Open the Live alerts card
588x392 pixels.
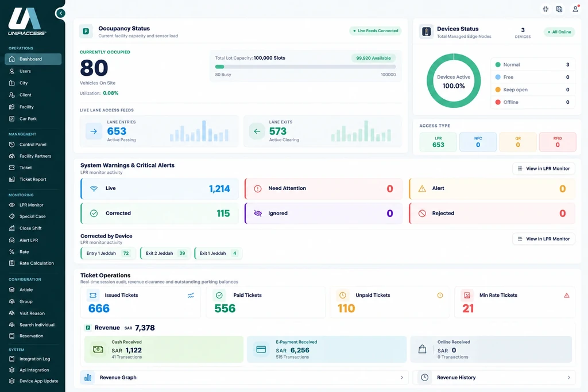160,188
